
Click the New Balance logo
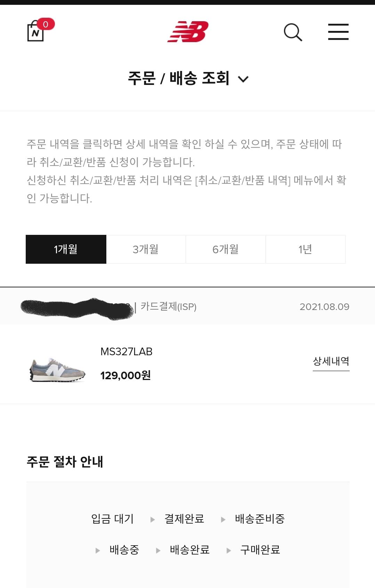click(x=188, y=32)
